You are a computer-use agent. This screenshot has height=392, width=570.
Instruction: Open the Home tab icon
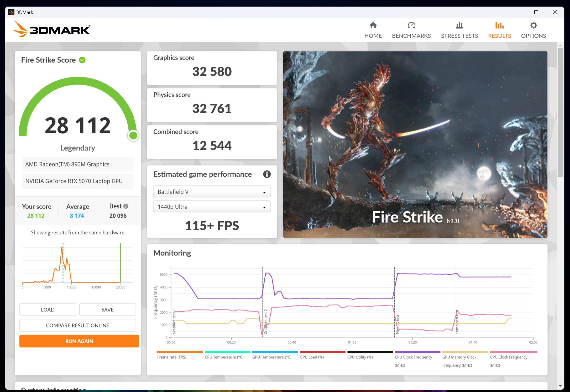point(373,25)
